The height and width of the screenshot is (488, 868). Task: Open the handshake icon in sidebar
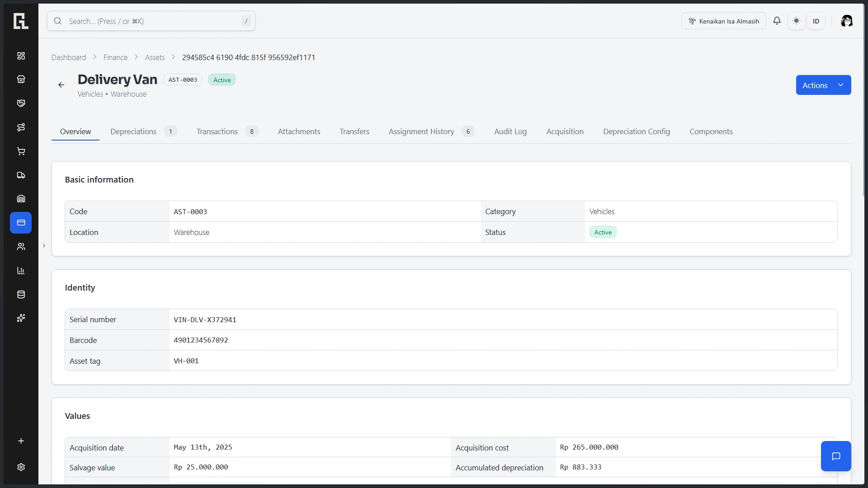(21, 103)
